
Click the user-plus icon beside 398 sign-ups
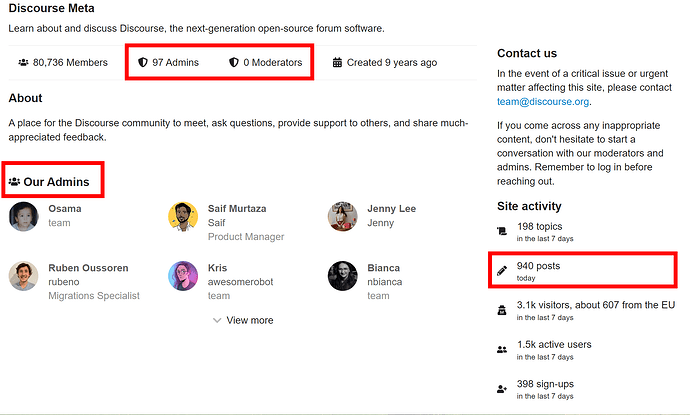point(502,389)
